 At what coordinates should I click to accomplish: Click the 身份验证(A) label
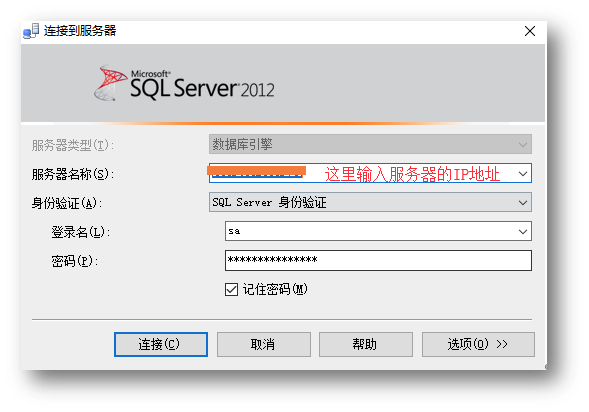(x=67, y=203)
